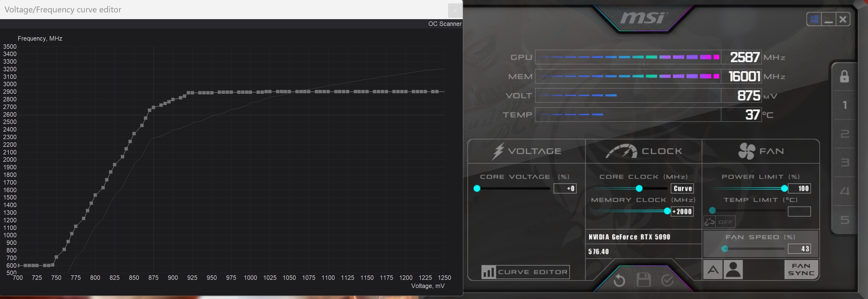This screenshot has width=868, height=299.
Task: Click the speedometer Clock panel icon
Action: (x=621, y=151)
